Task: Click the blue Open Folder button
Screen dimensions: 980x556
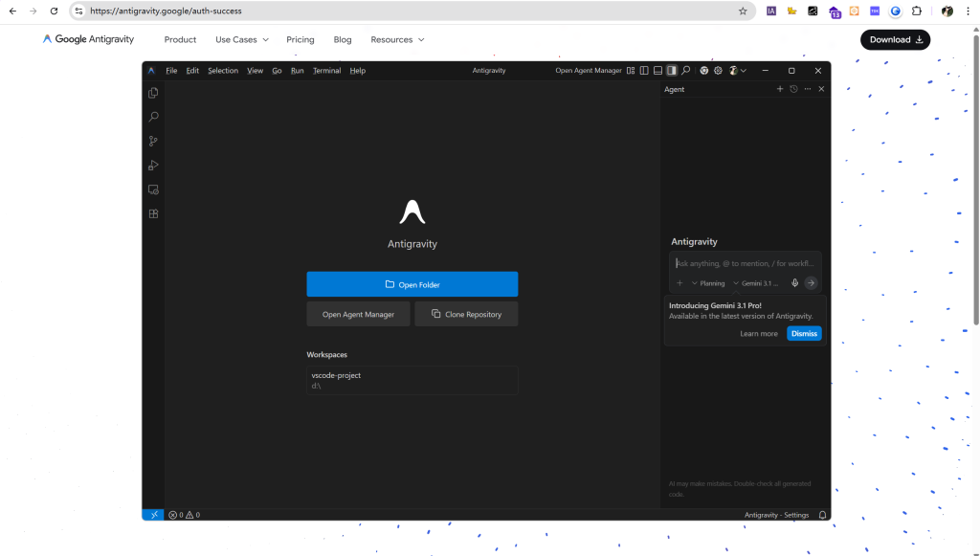Action: pyautogui.click(x=412, y=284)
